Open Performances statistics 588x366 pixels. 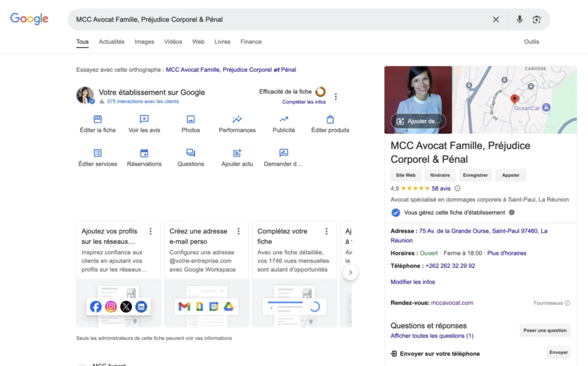tap(237, 124)
